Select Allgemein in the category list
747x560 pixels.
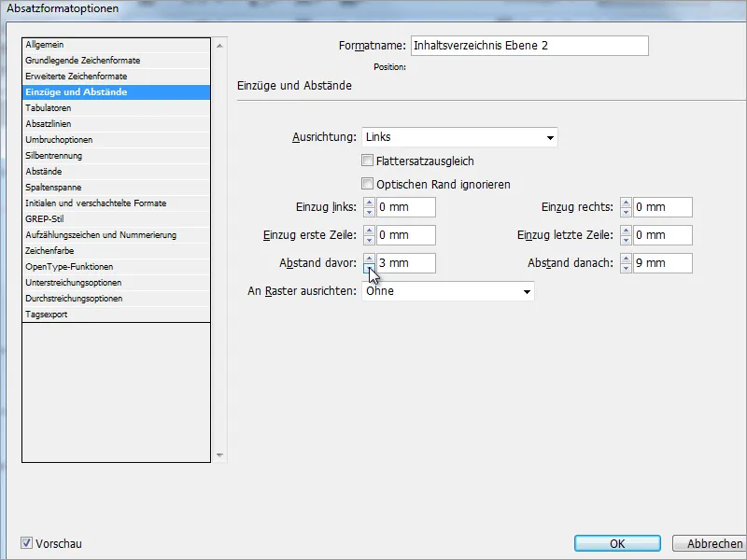(x=116, y=45)
